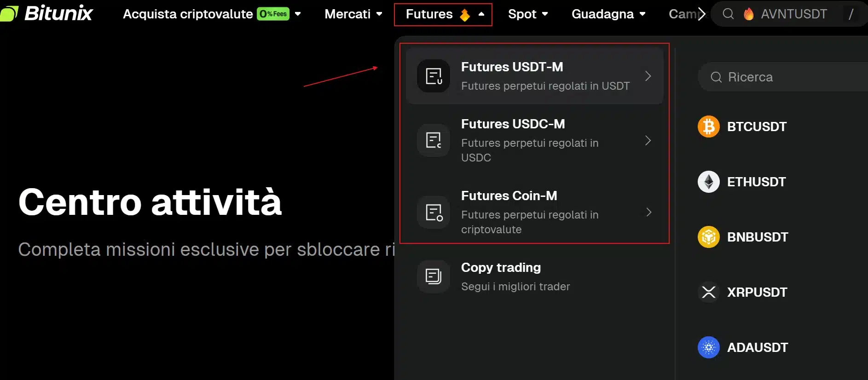
Task: Click the Futures Coin-M contract icon
Action: (x=433, y=212)
